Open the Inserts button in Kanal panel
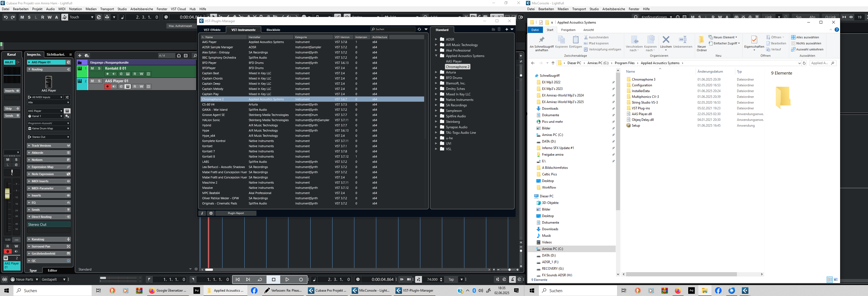This screenshot has height=296, width=868. point(12,91)
